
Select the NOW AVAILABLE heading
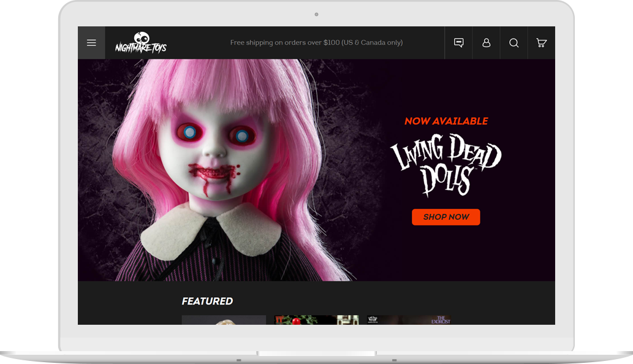click(446, 121)
